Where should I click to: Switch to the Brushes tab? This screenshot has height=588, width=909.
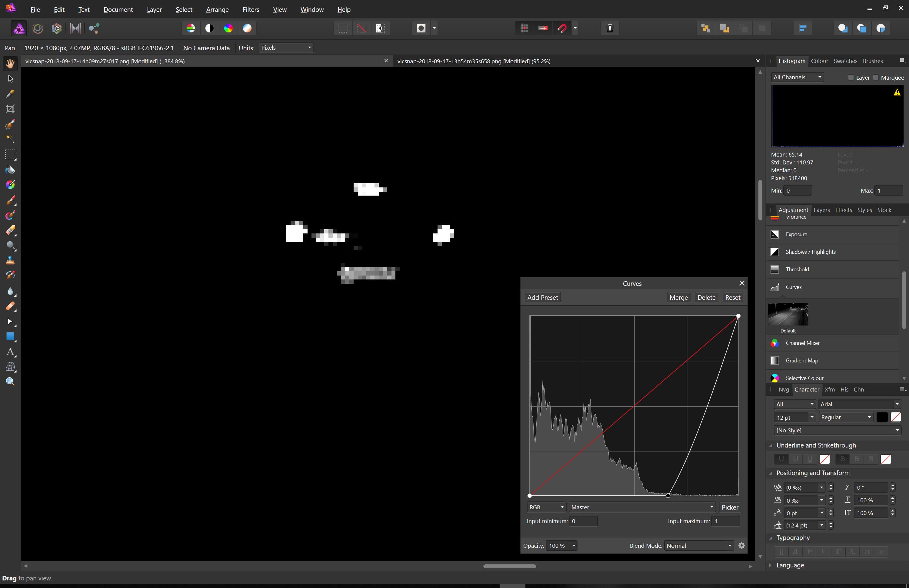tap(872, 61)
